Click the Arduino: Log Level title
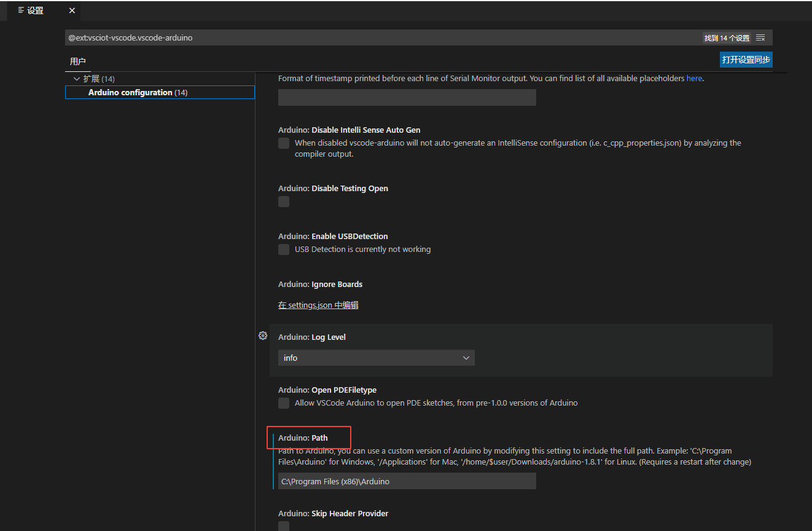The height and width of the screenshot is (531, 812). tap(312, 337)
